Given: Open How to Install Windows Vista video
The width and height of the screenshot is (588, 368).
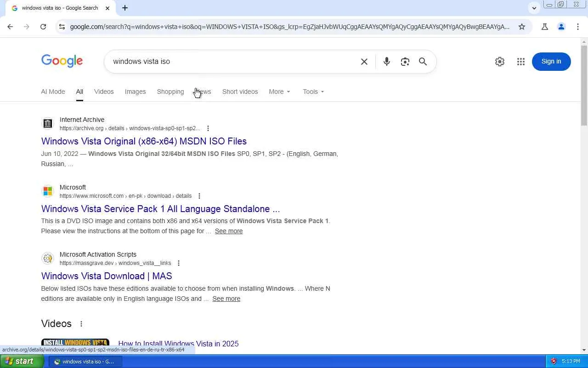Looking at the screenshot, I should 178,344.
